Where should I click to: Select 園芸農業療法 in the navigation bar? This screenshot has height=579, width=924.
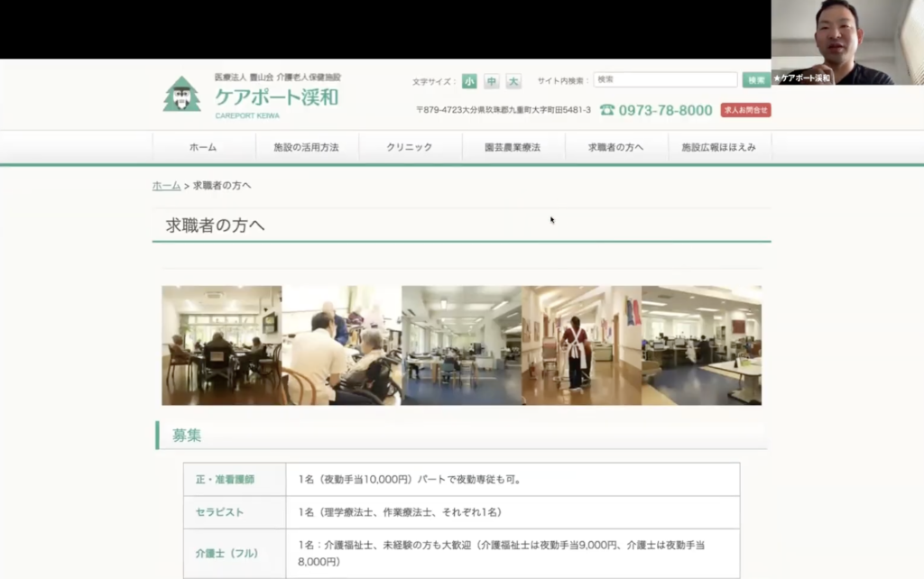pyautogui.click(x=513, y=147)
